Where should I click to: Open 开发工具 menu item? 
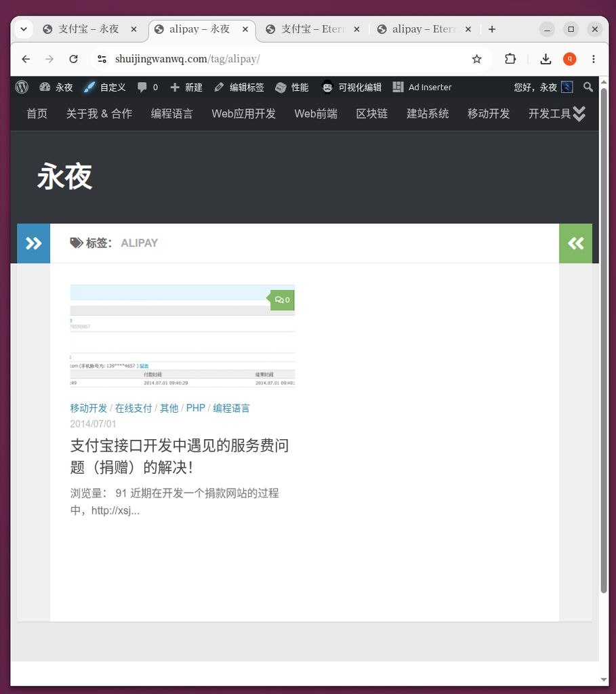pos(550,114)
